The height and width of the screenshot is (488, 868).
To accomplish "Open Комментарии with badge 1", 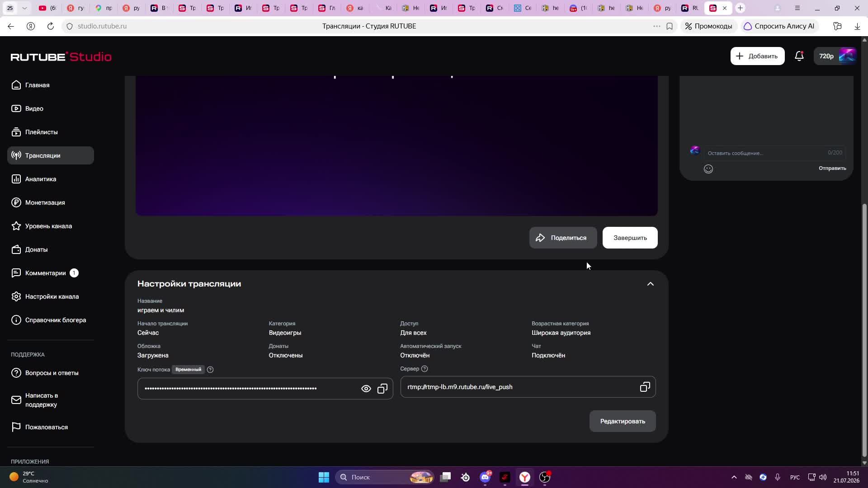I will (x=51, y=273).
